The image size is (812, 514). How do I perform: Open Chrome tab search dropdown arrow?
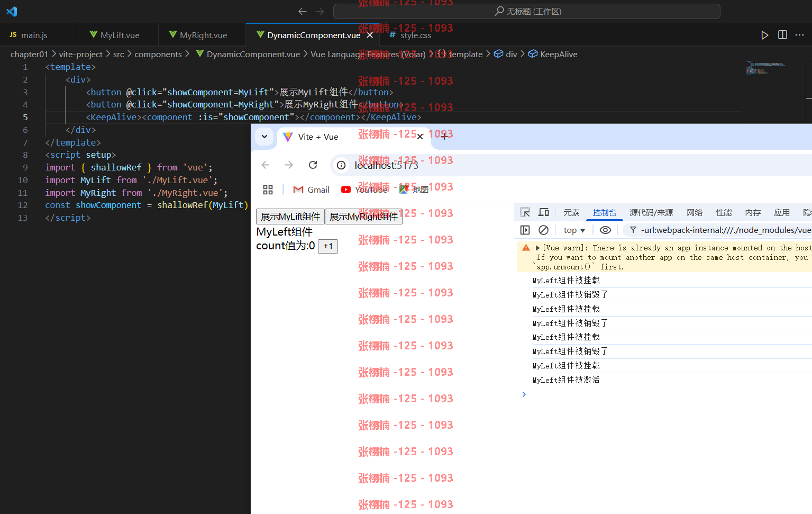pyautogui.click(x=264, y=137)
